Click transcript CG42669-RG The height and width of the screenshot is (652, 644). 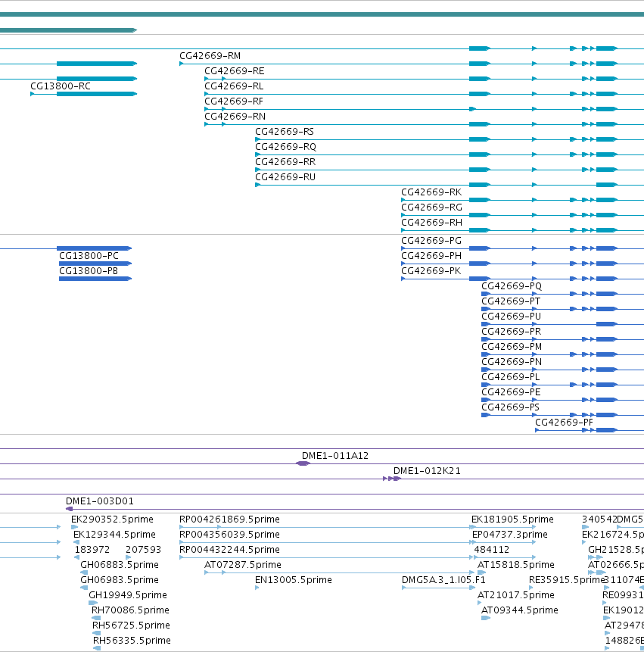[x=431, y=207]
